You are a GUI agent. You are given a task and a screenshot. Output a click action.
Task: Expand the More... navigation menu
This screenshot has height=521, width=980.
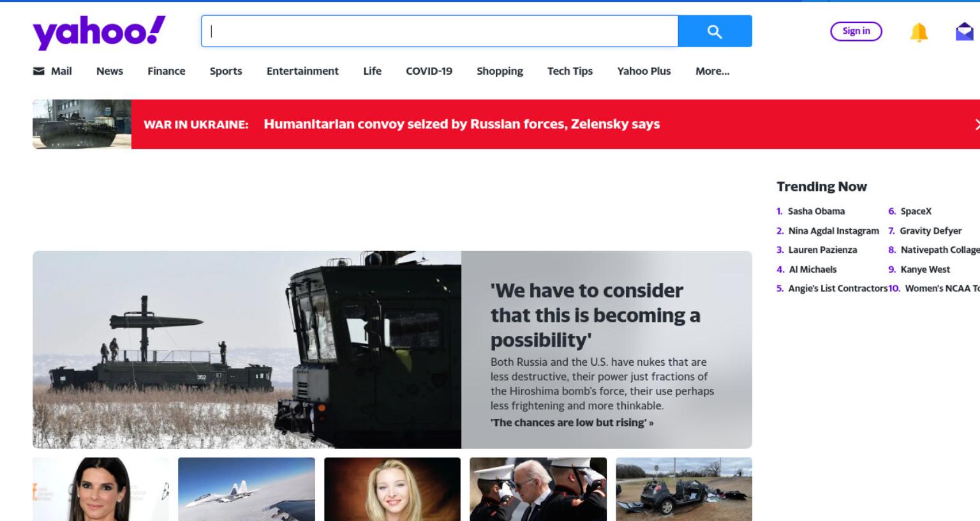712,71
